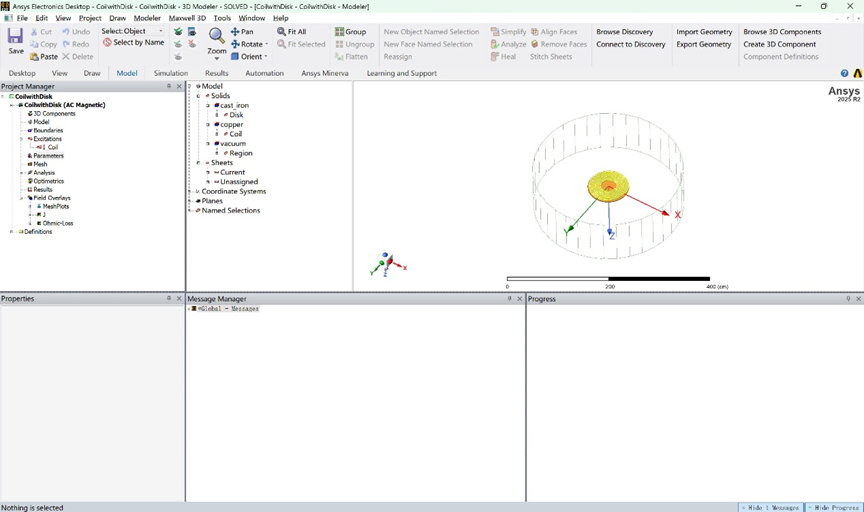
Task: Click the Planes icon in the model tree
Action: pyautogui.click(x=198, y=201)
